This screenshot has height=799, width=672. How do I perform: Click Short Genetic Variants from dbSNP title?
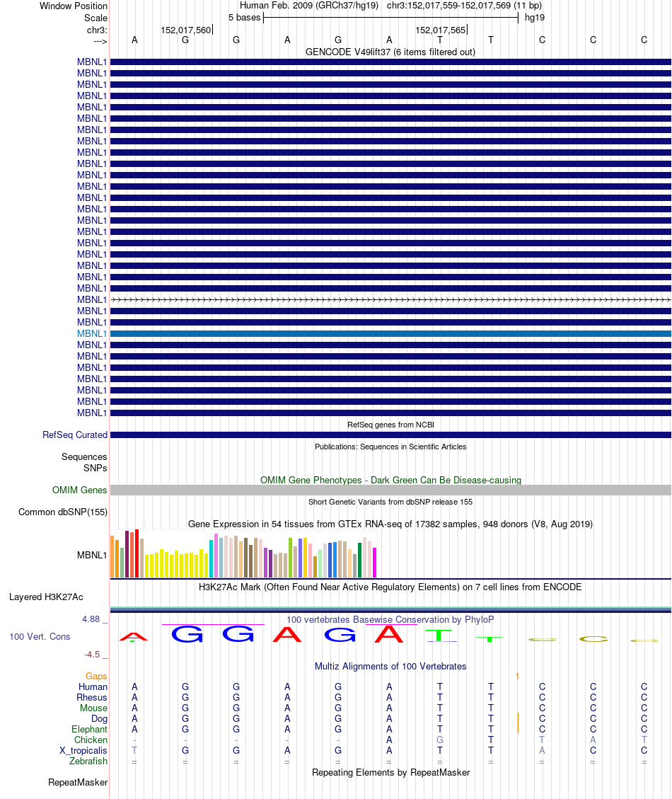tap(390, 502)
